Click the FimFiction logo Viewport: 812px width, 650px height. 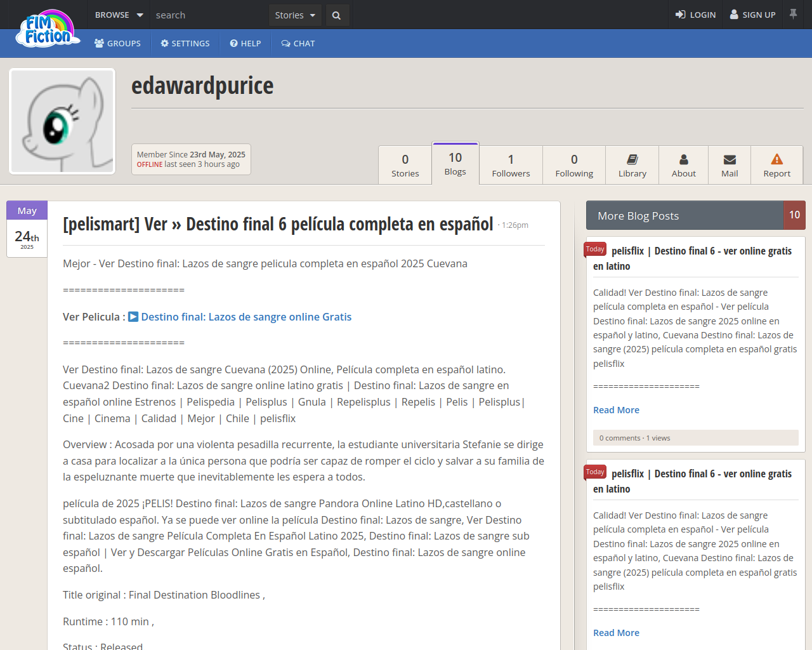point(48,29)
